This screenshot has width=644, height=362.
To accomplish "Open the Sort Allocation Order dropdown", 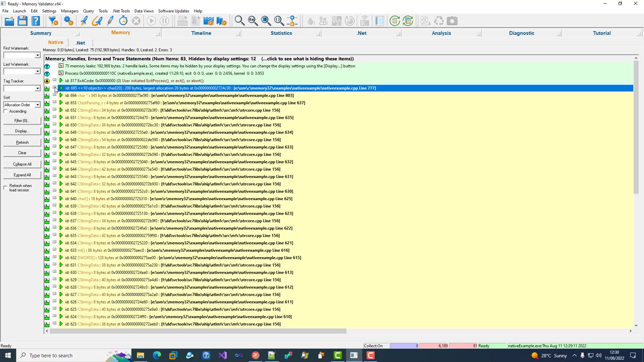I will coord(37,105).
